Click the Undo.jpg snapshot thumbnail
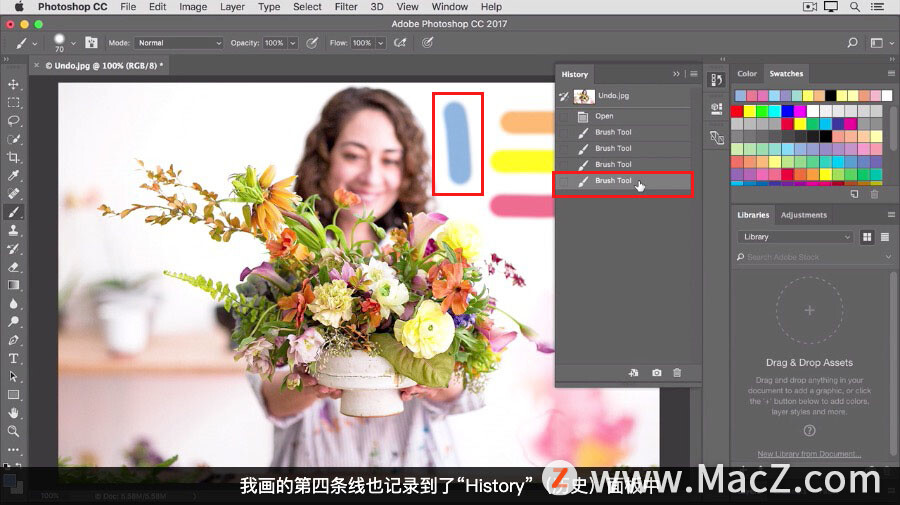This screenshot has width=900, height=505. 584,96
